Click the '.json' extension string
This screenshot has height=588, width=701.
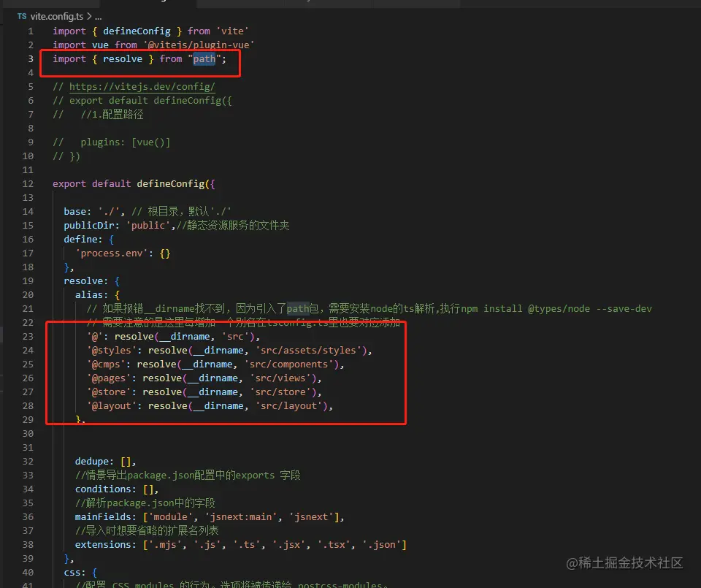[x=381, y=544]
